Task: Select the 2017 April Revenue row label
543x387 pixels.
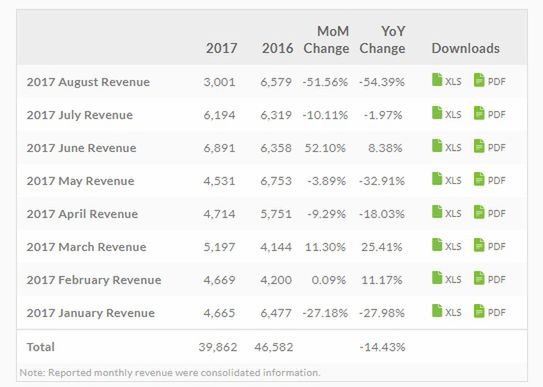Action: (x=82, y=214)
